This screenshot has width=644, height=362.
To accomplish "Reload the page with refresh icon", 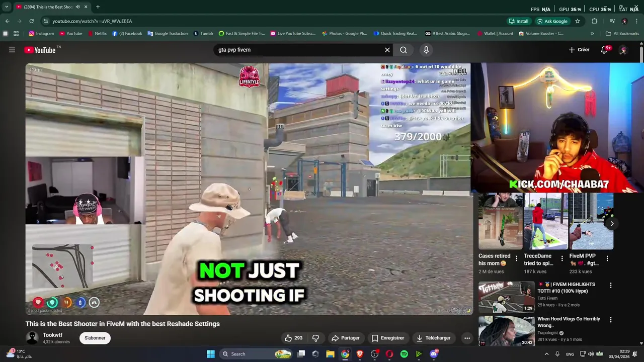I will click(x=31, y=21).
